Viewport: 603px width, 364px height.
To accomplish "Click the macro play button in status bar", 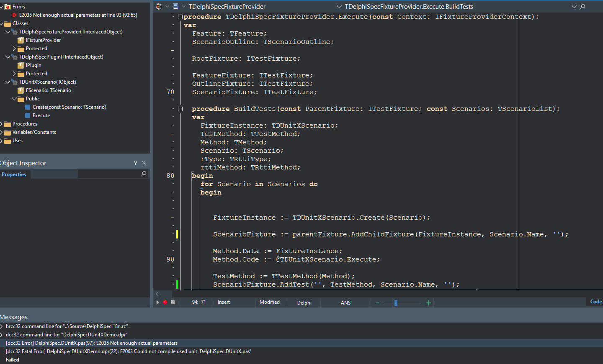I will pyautogui.click(x=158, y=302).
